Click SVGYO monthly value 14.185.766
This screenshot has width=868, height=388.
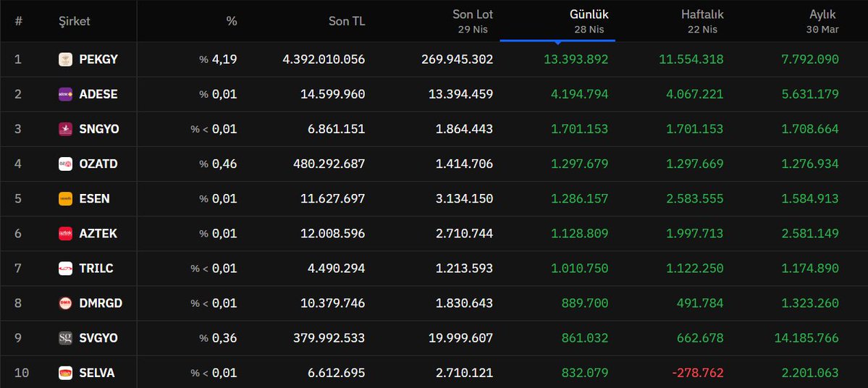click(x=806, y=338)
